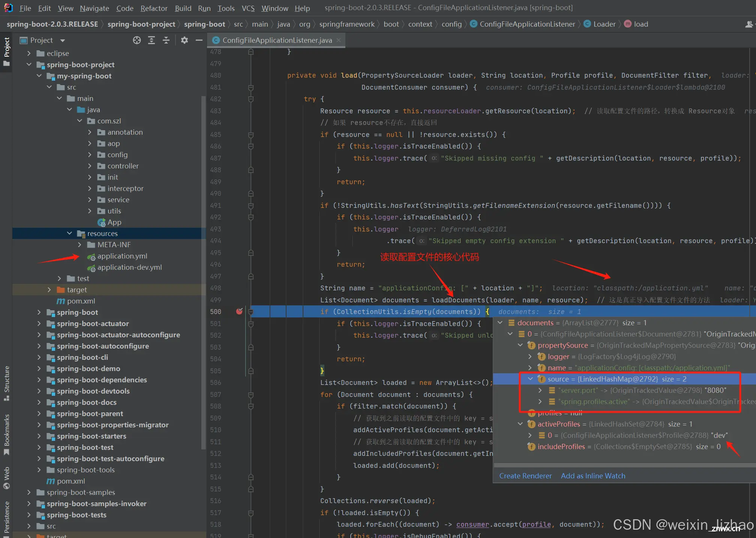The height and width of the screenshot is (538, 756).
Task: Click the Select Opened File locate icon
Action: (137, 40)
